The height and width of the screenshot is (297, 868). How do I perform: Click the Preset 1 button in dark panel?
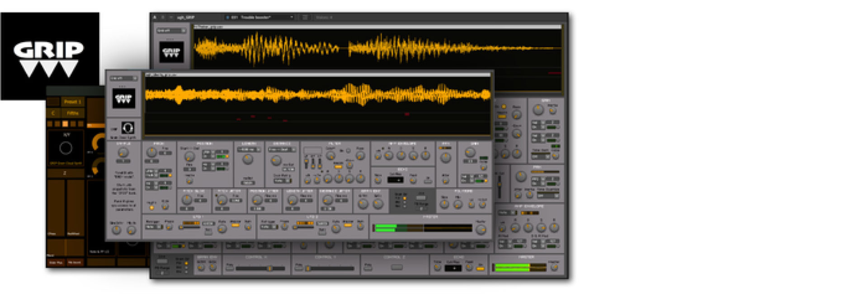coord(73,102)
